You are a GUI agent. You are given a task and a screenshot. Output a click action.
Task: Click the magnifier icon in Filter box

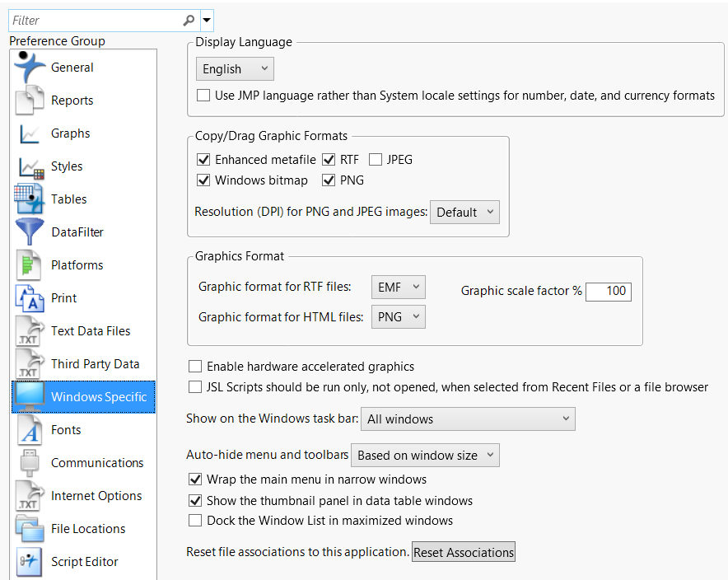coord(189,20)
